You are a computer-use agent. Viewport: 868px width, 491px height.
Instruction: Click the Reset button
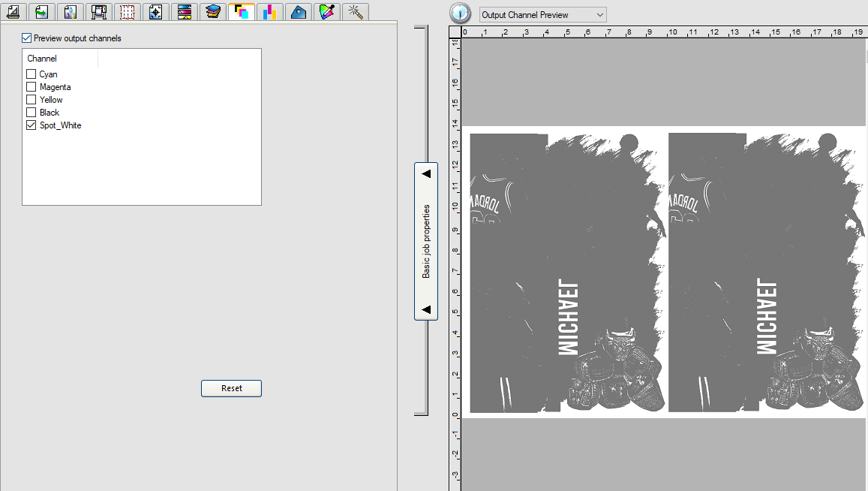coord(231,388)
